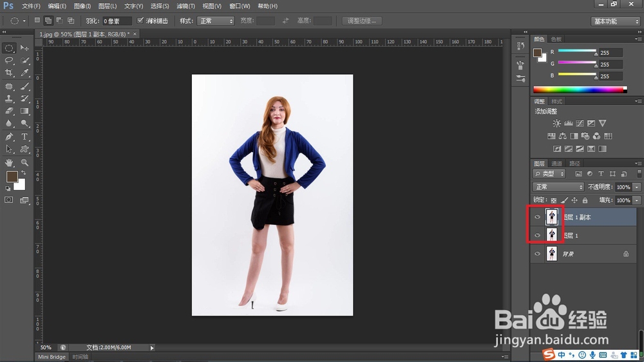
Task: Open layer filter type dropdown 类型
Action: pos(549,174)
